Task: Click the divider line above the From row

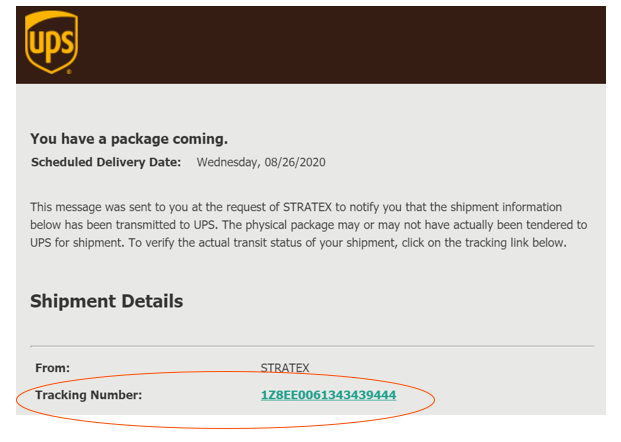Action: pos(310,346)
